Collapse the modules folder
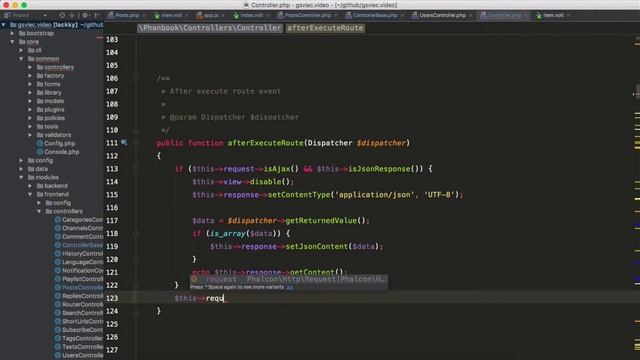 click(x=21, y=178)
